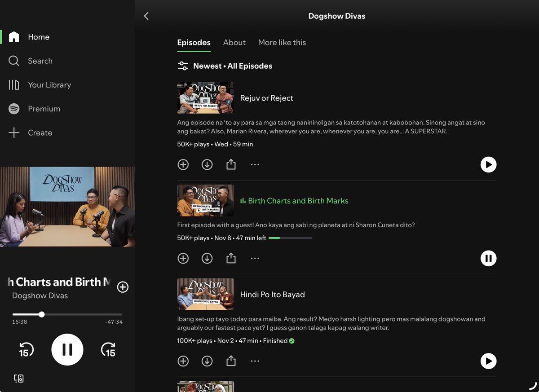Image resolution: width=539 pixels, height=392 pixels.
Task: Open the now playing video artwork
Action: (67, 207)
